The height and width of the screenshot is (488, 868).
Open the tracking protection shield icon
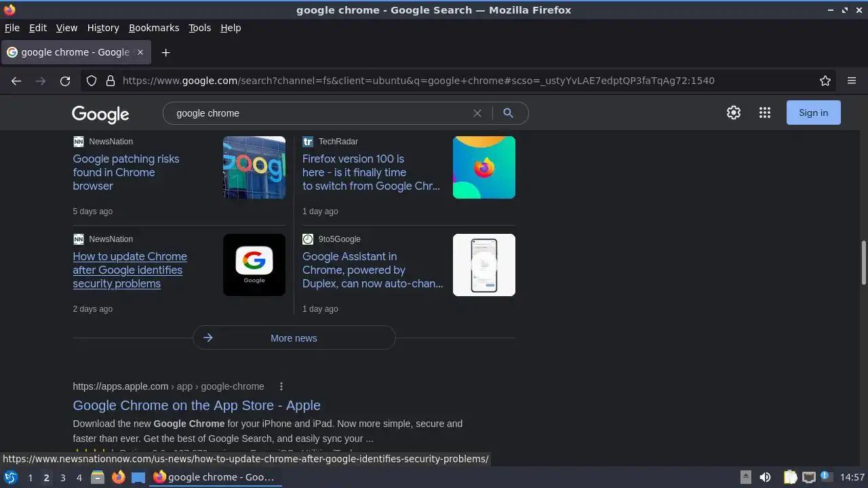(92, 81)
